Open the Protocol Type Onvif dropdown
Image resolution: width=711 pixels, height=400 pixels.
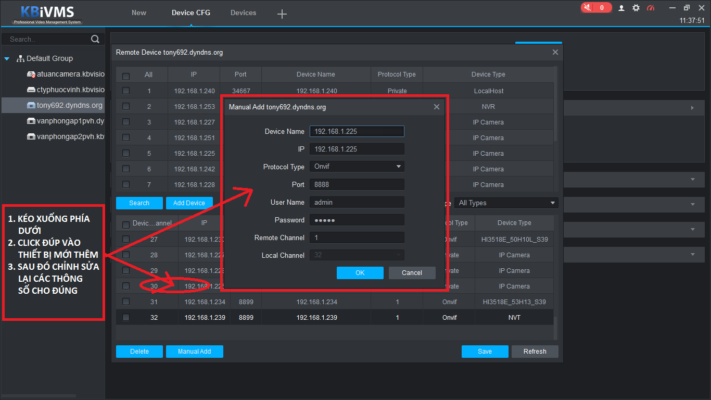pos(357,166)
